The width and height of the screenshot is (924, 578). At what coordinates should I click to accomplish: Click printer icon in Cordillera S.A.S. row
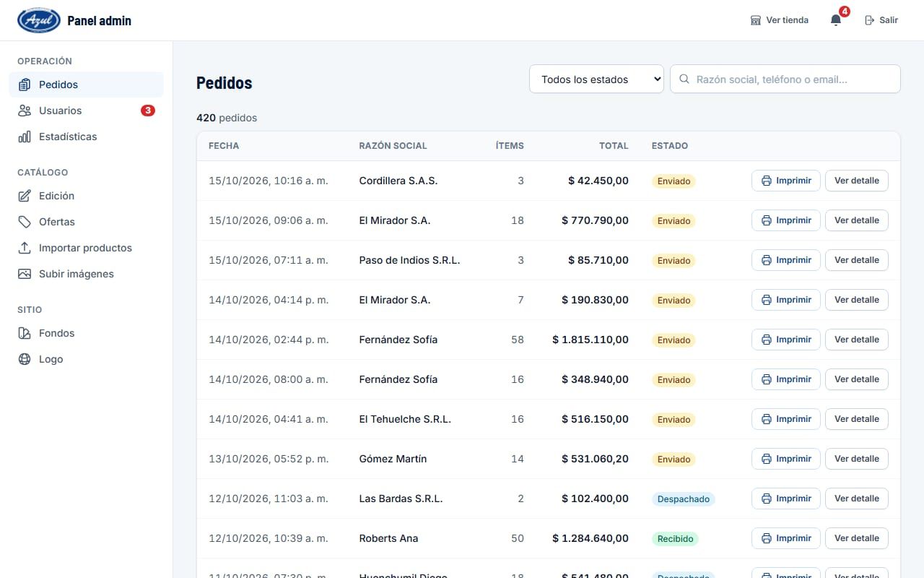point(767,181)
